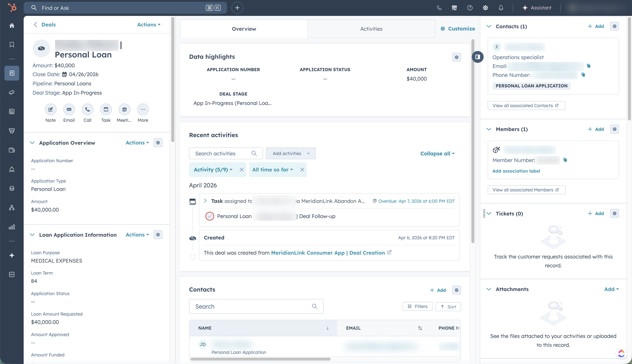The width and height of the screenshot is (632, 364).
Task: Collapse the right sidebar panel toggle
Action: (x=478, y=57)
